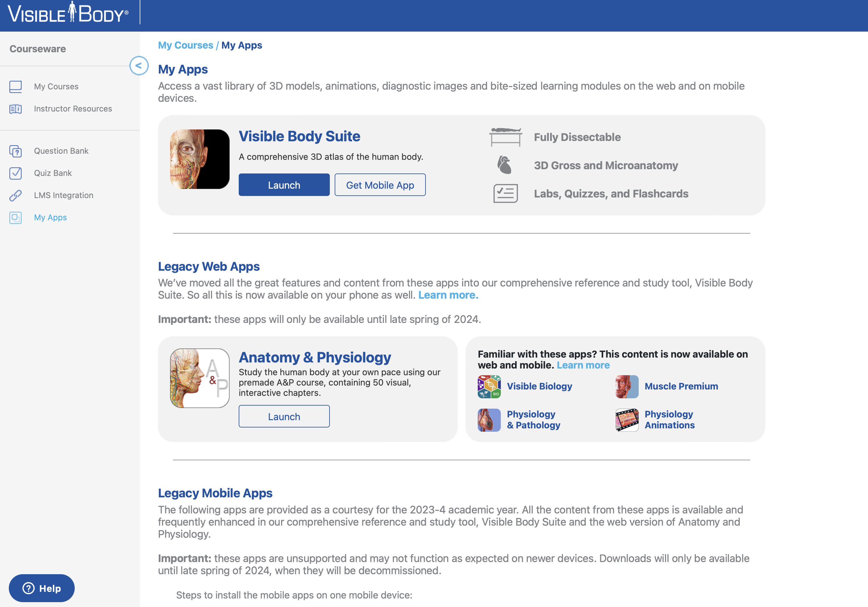This screenshot has height=607, width=868.
Task: Collapse the Courseware sidebar arrow
Action: tap(139, 66)
